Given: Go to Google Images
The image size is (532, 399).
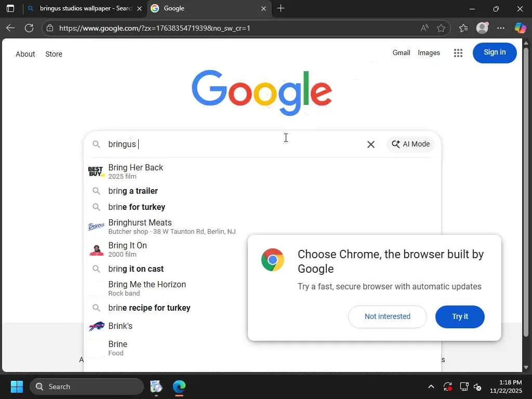Looking at the screenshot, I should tap(429, 52).
